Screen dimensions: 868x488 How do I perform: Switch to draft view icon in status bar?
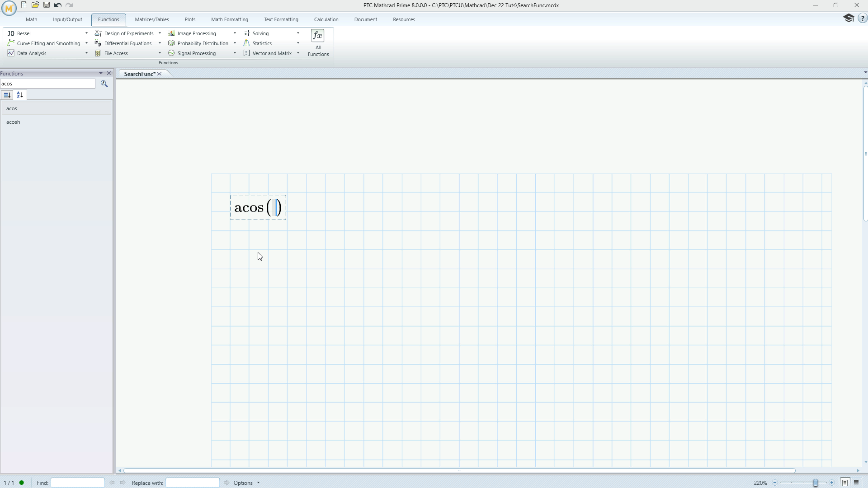pyautogui.click(x=856, y=483)
